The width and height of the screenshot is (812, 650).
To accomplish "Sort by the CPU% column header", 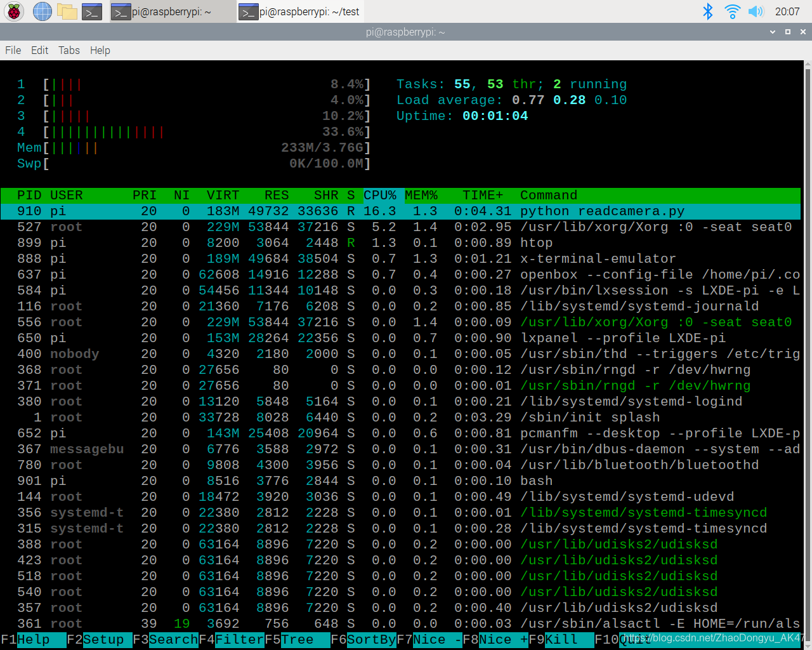I will tap(380, 196).
